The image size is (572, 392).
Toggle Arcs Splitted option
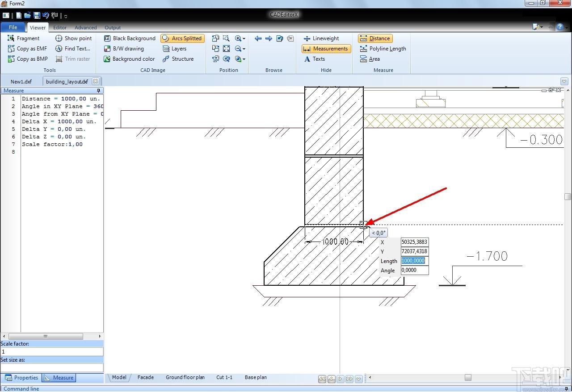(x=182, y=38)
